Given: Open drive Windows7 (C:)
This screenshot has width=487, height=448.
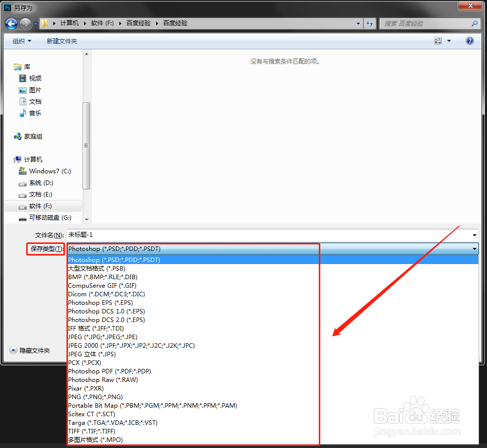Looking at the screenshot, I should 45,171.
